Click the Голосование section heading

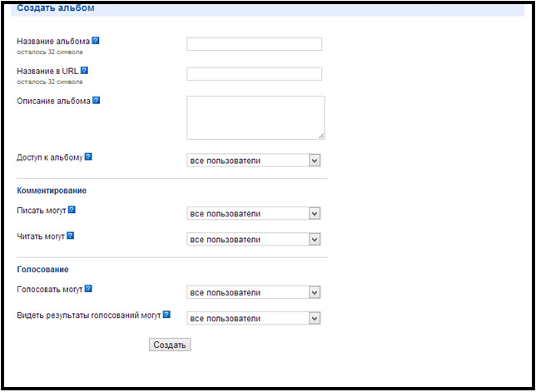[42, 270]
